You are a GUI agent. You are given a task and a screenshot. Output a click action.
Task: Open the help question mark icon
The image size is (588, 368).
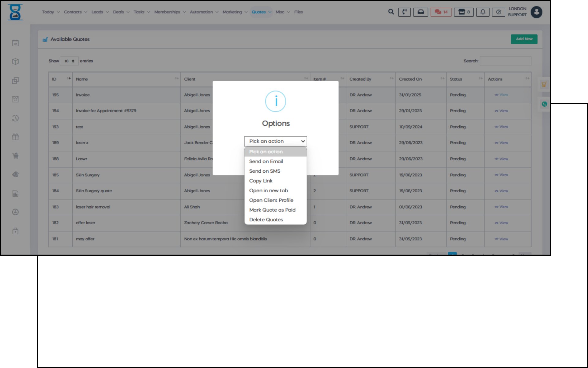(498, 12)
